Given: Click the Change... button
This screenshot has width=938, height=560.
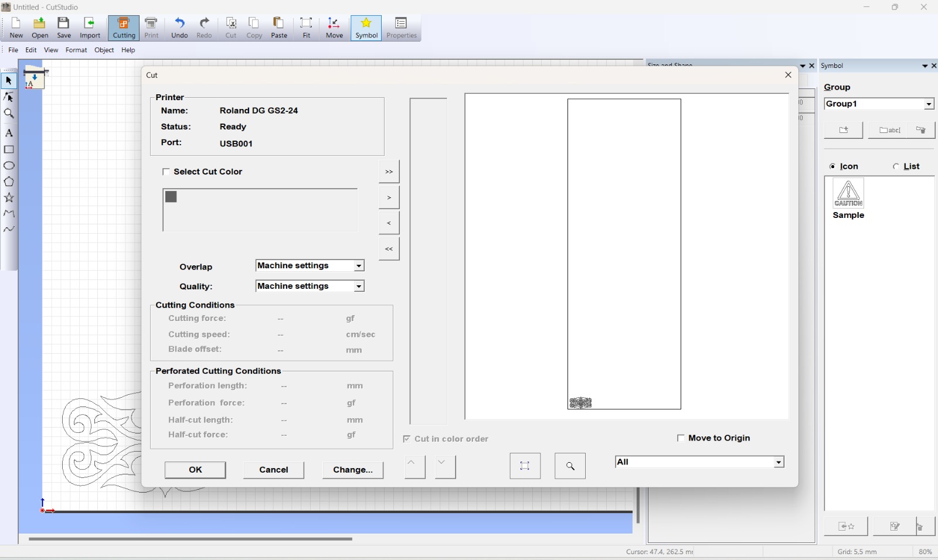Looking at the screenshot, I should pos(353,470).
